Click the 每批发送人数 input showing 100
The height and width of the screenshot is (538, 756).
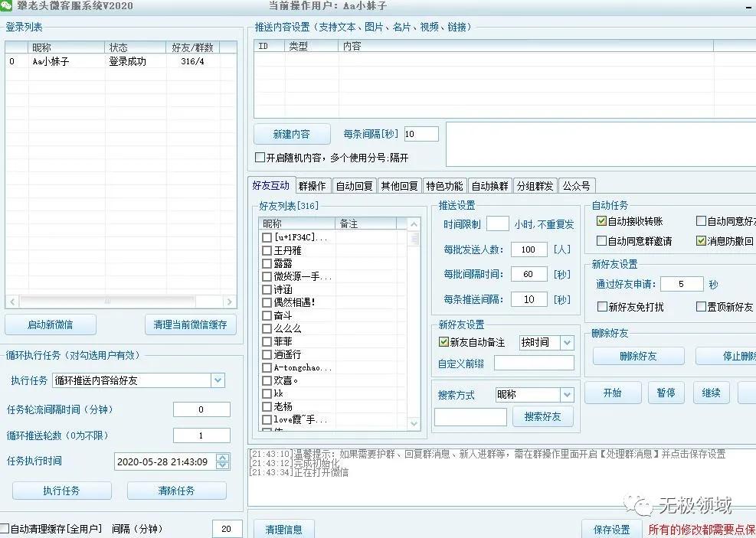pos(528,249)
